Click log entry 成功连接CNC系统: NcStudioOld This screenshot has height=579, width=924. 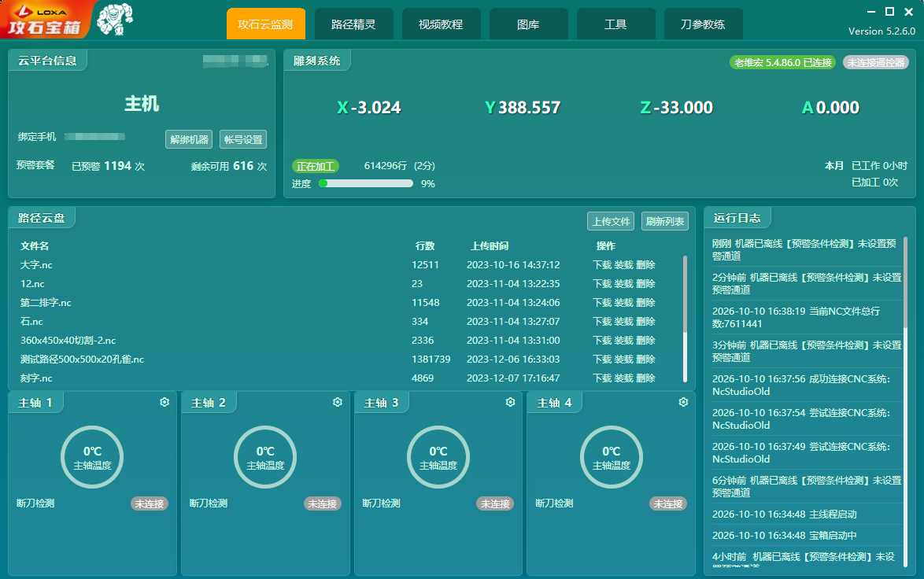tap(801, 385)
